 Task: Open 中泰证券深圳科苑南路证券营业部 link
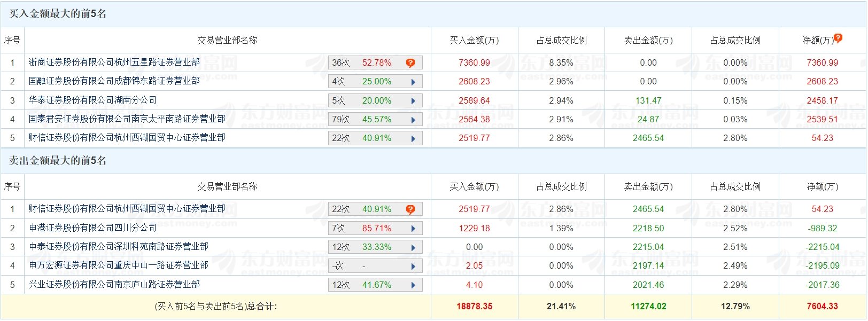coord(119,247)
